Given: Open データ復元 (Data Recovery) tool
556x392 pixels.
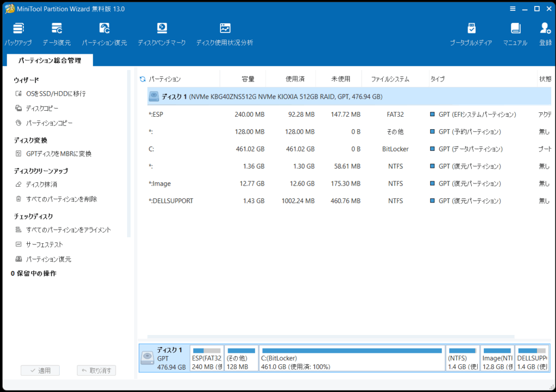Looking at the screenshot, I should pyautogui.click(x=56, y=34).
